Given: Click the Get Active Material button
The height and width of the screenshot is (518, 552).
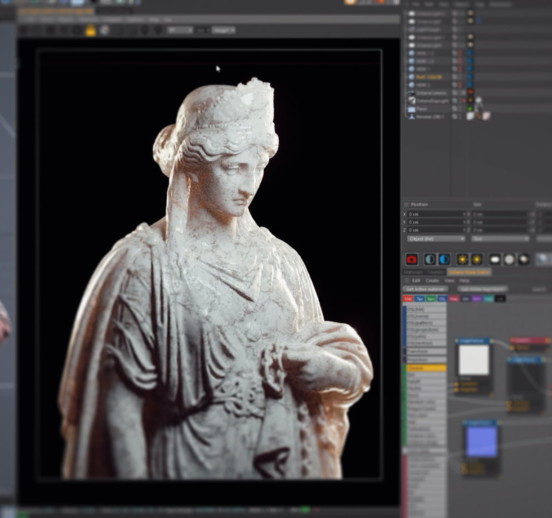Looking at the screenshot, I should coord(425,289).
